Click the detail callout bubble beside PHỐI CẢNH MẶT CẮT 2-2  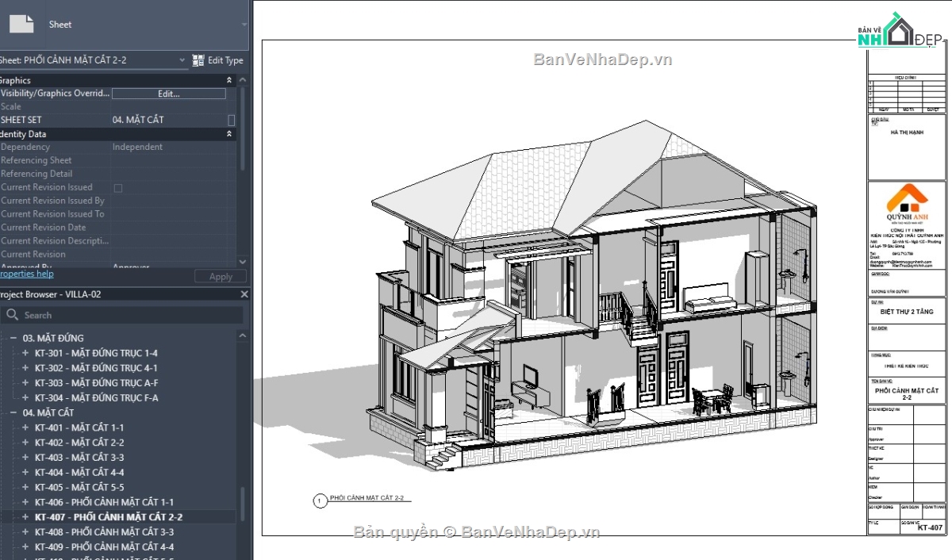318,501
